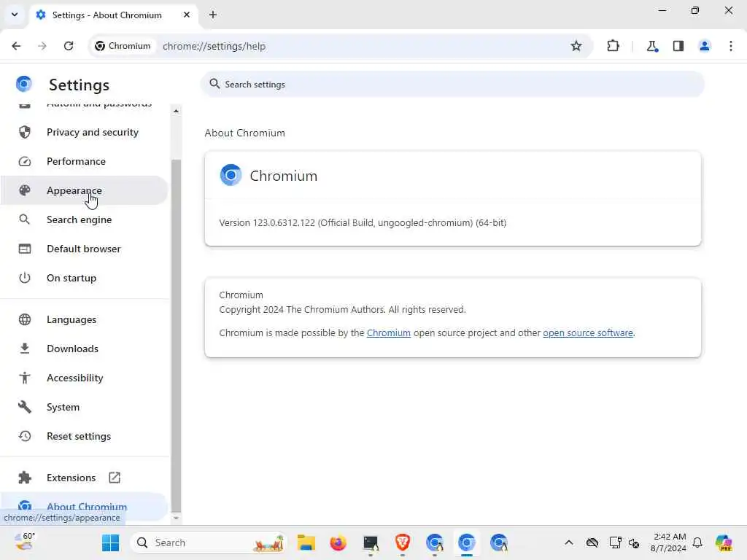Close the Settings - About Chromium tab

[x=187, y=15]
